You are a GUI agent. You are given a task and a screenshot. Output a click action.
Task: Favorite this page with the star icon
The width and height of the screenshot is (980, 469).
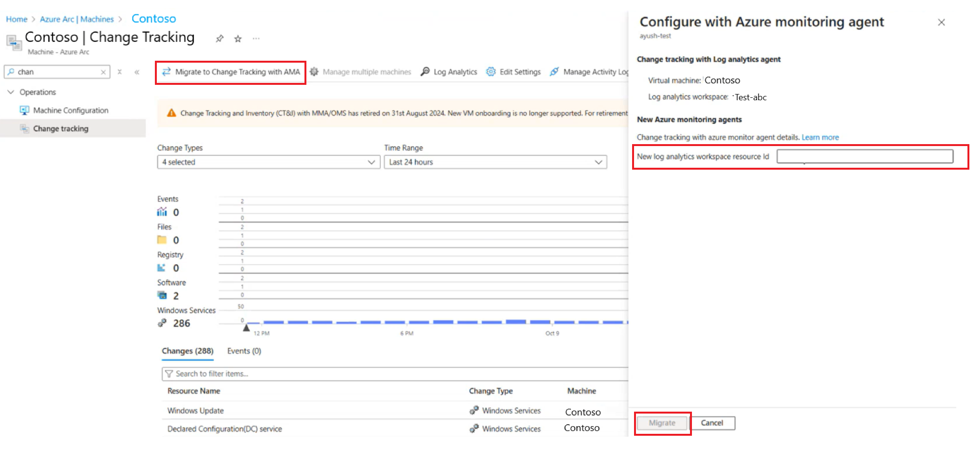click(238, 39)
